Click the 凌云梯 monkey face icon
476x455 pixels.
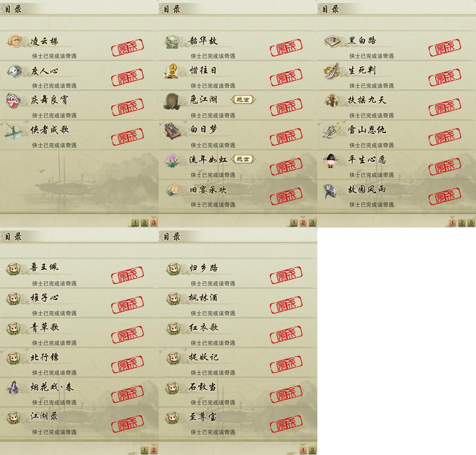point(14,41)
